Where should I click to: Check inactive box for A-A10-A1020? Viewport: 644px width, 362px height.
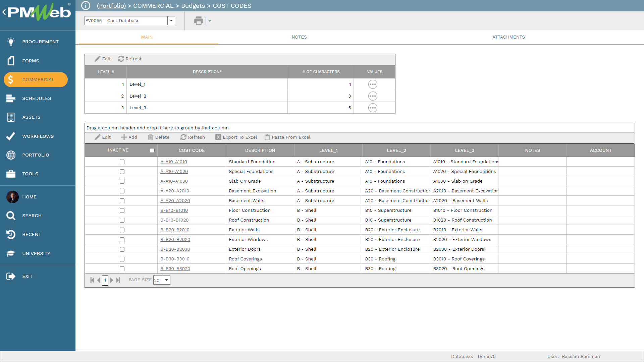tap(122, 172)
